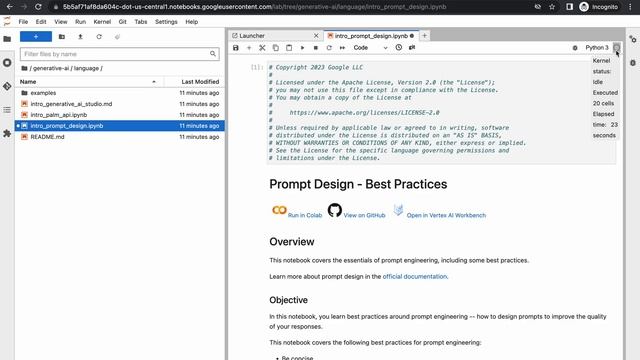This screenshot has width=640, height=360.
Task: Click the git icon in notebook toolbar
Action: tap(412, 48)
